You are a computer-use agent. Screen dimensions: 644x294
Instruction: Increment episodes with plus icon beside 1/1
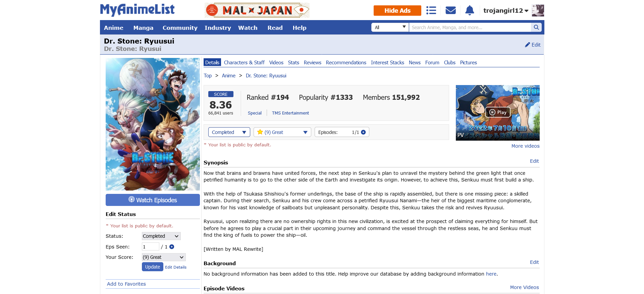coord(363,132)
